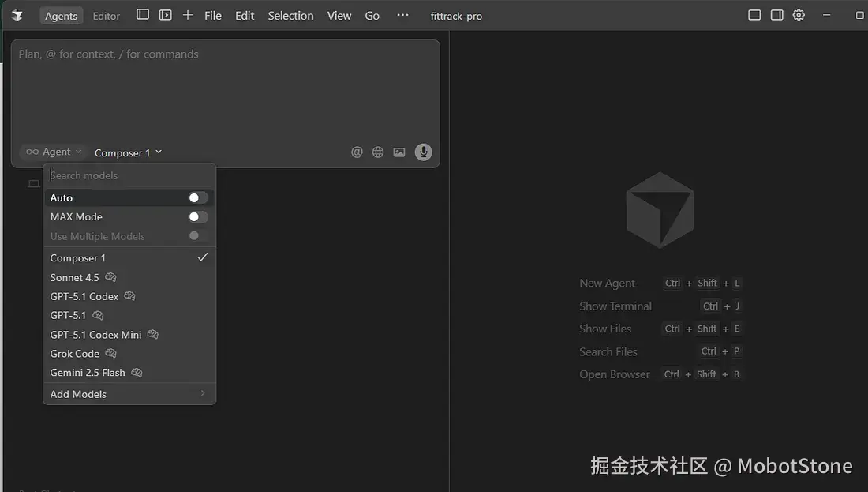This screenshot has width=868, height=492.
Task: Open the Edit menu
Action: (x=244, y=16)
